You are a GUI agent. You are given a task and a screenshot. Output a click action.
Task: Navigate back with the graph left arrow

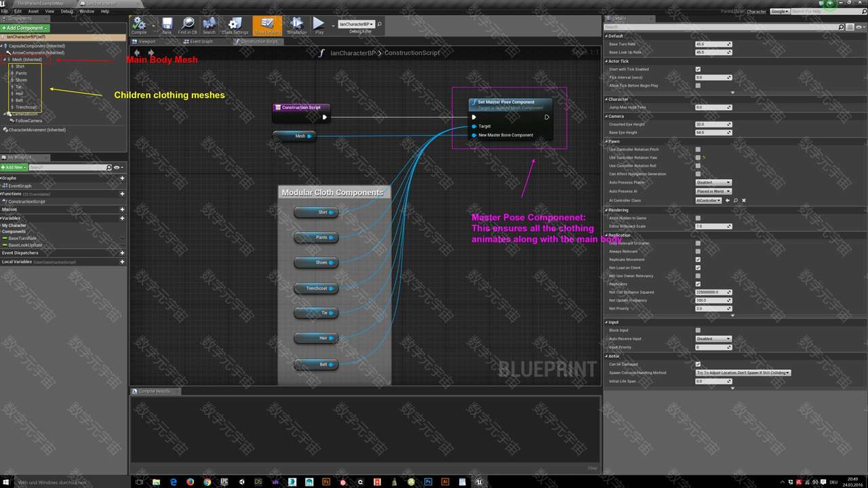[137, 52]
